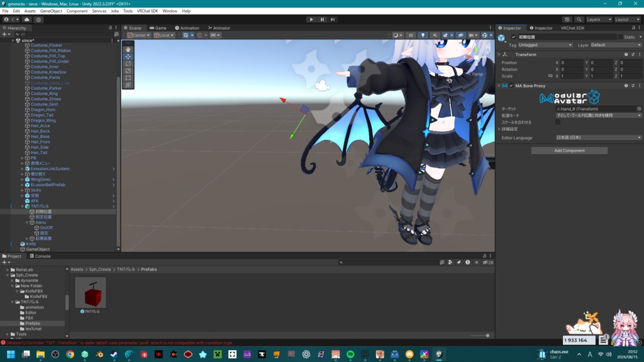Select the Rotate tool in Scene toolbar
The image size is (644, 362).
point(128,64)
